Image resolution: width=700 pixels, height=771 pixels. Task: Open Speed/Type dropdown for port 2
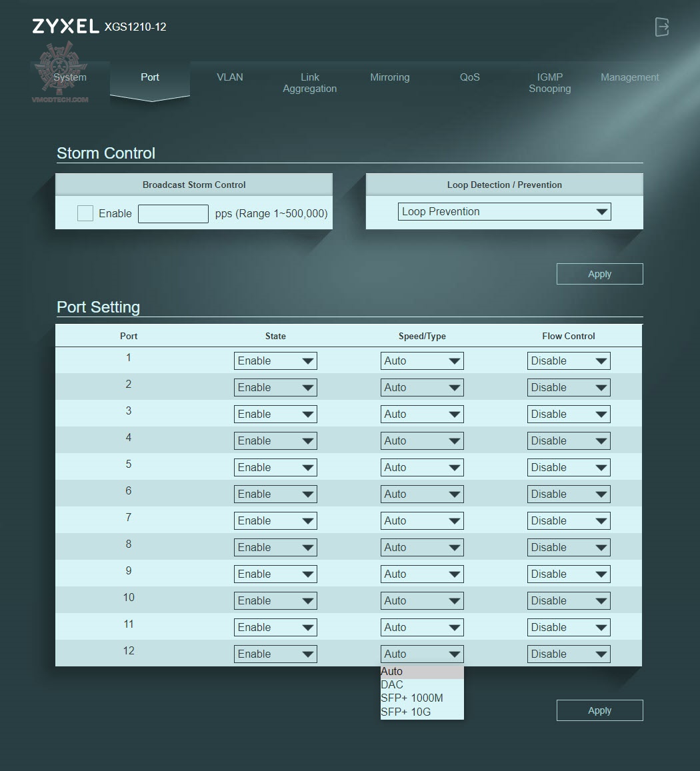point(422,387)
